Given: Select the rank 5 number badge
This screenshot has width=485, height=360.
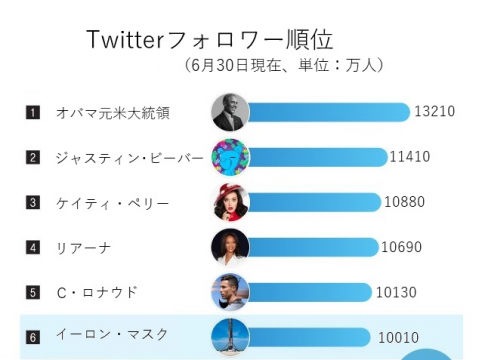Looking at the screenshot, I should tap(33, 292).
